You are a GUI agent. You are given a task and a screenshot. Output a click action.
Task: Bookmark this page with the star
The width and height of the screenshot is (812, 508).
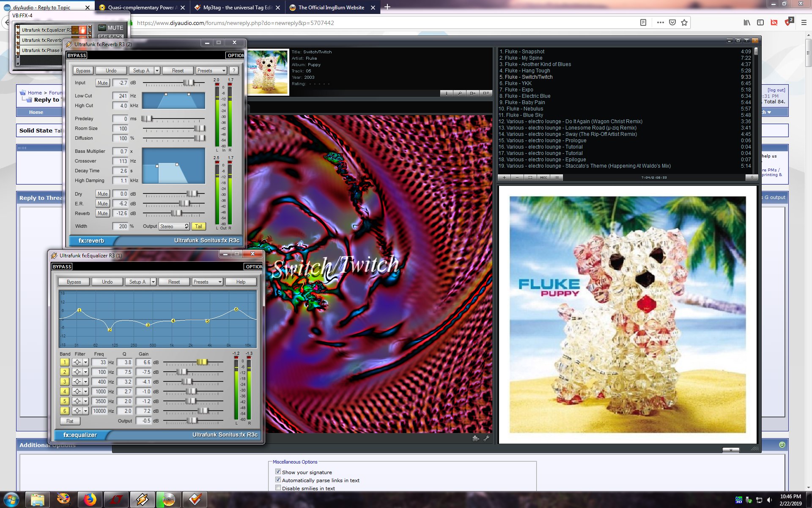click(x=684, y=22)
